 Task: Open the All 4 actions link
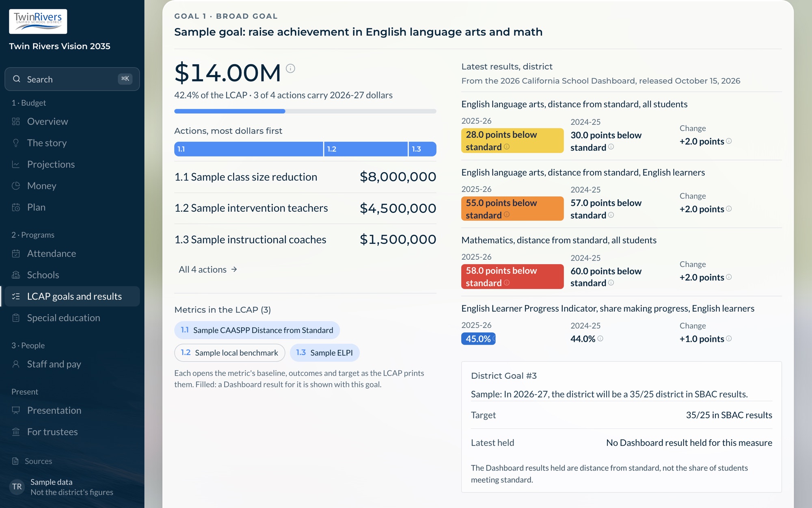208,269
